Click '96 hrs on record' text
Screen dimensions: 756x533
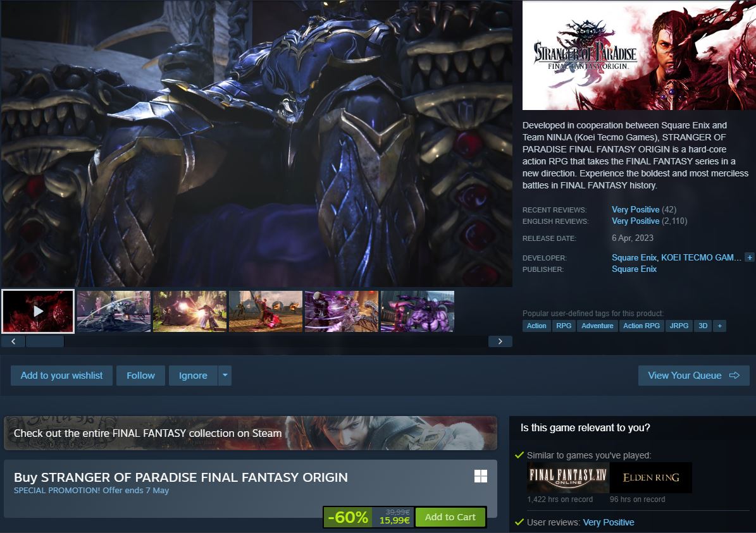click(638, 499)
